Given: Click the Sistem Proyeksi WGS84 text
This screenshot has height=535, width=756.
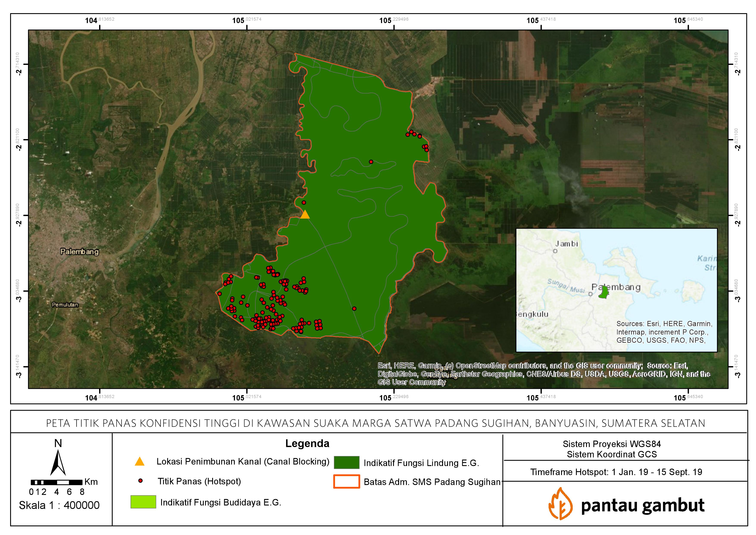Looking at the screenshot, I should 611,444.
